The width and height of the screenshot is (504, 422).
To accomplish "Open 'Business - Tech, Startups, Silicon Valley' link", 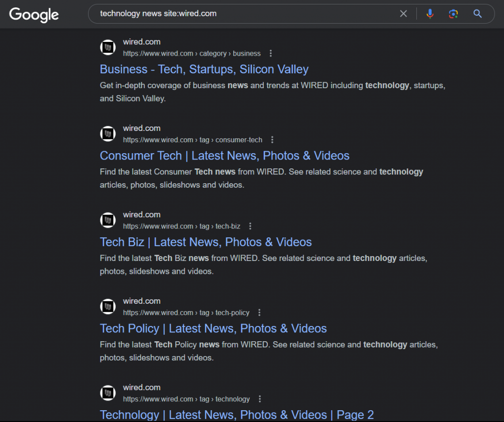I will click(204, 69).
